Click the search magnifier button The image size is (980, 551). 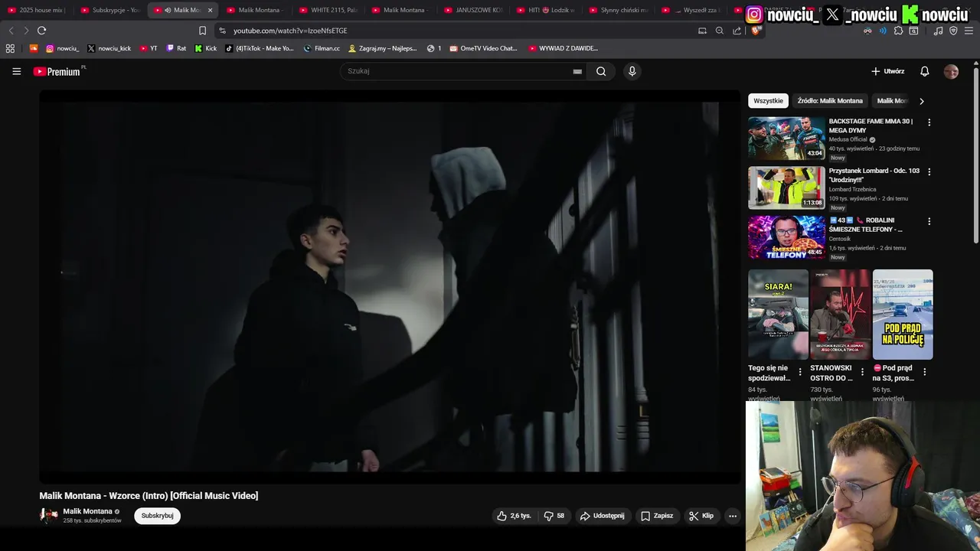pyautogui.click(x=601, y=71)
